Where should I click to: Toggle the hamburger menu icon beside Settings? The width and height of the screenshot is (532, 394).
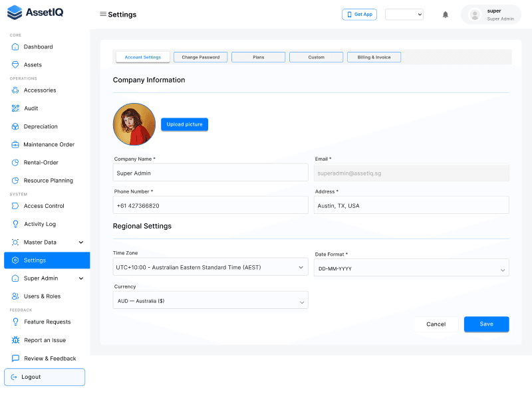point(103,14)
